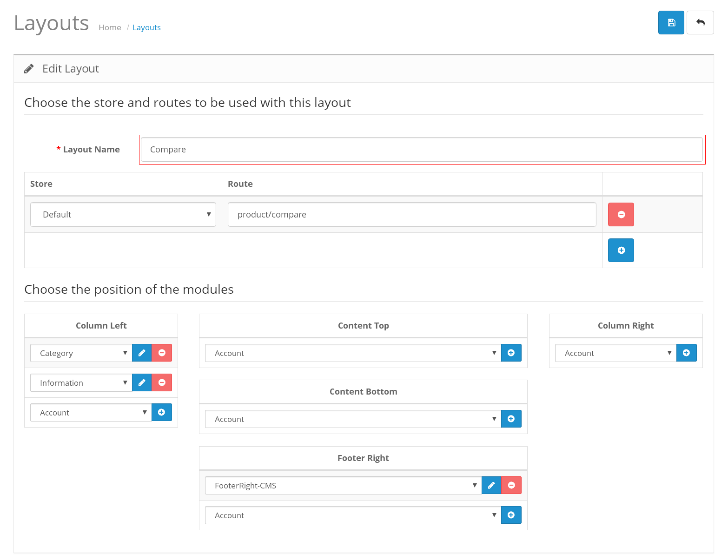728x560 pixels.
Task: Edit the Category module in Column Left
Action: tap(142, 353)
